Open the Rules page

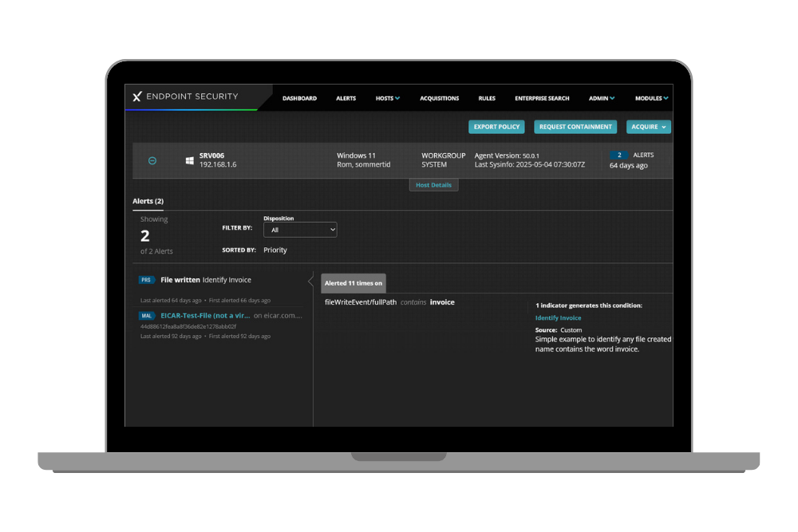pyautogui.click(x=487, y=98)
